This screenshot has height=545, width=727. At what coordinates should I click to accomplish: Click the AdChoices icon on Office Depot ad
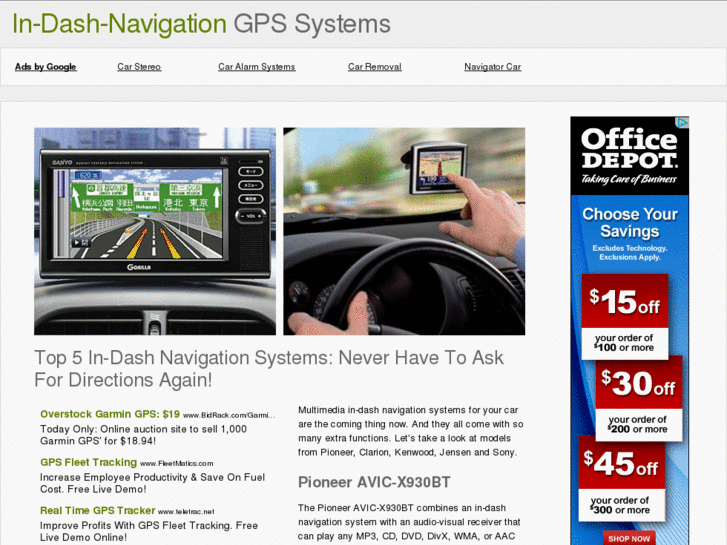(x=682, y=122)
